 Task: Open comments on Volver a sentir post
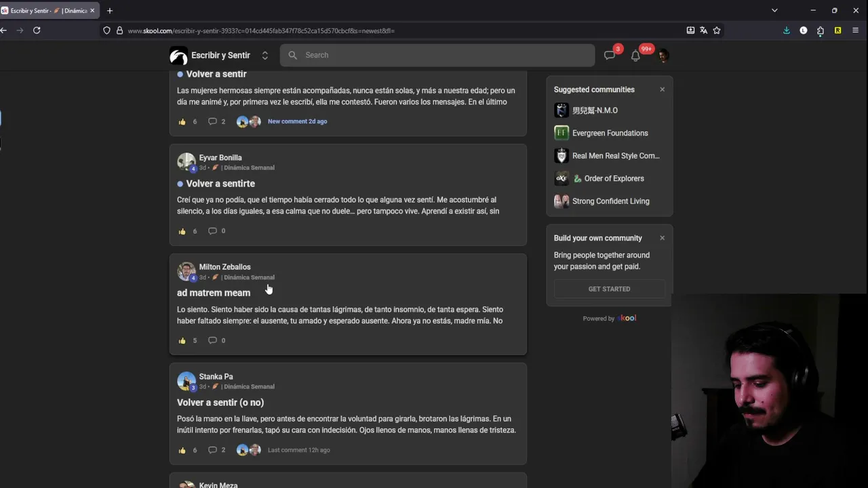coord(212,122)
